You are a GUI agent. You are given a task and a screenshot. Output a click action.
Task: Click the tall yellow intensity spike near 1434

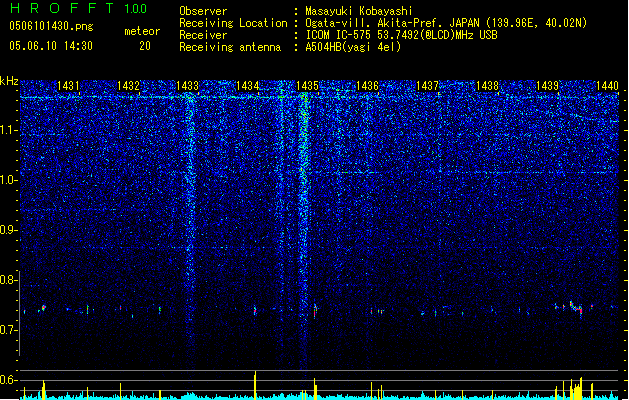[x=255, y=385]
